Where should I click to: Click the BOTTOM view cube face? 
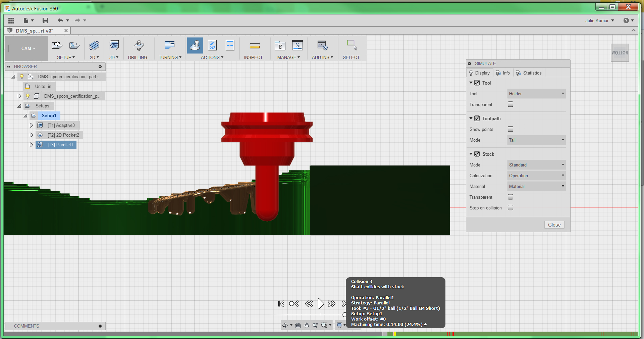click(620, 53)
